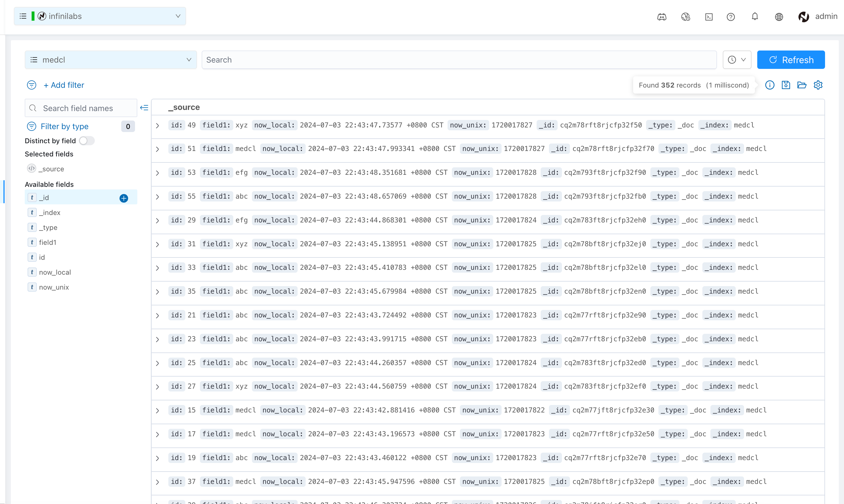
Task: Open Filter by type options
Action: click(65, 126)
